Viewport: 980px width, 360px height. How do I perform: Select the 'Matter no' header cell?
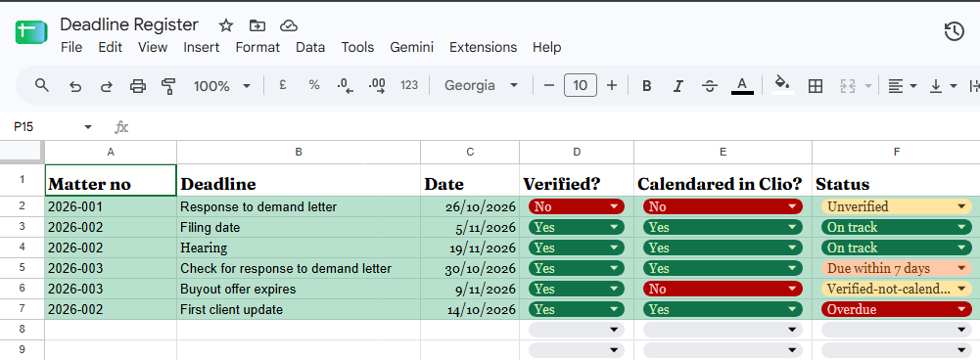(111, 180)
